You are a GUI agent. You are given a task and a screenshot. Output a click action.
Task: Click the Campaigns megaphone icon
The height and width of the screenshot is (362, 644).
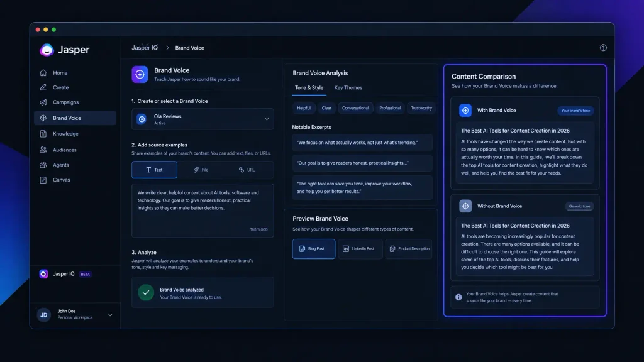43,102
